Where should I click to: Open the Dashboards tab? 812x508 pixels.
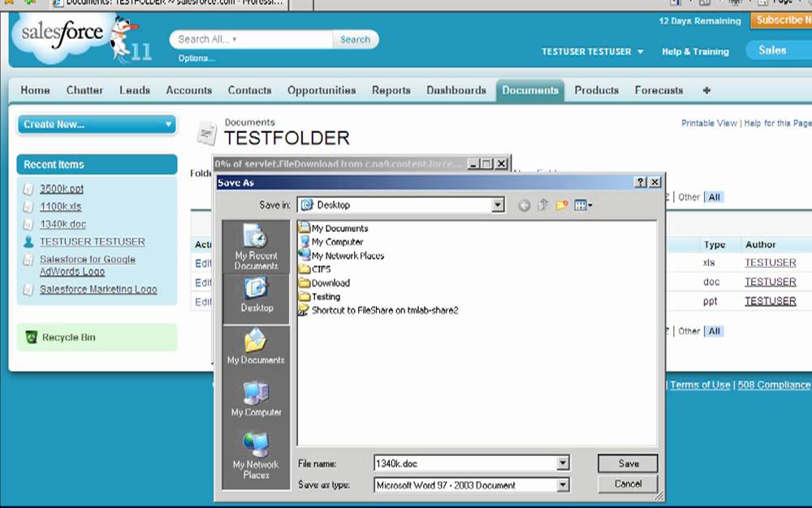coord(456,91)
